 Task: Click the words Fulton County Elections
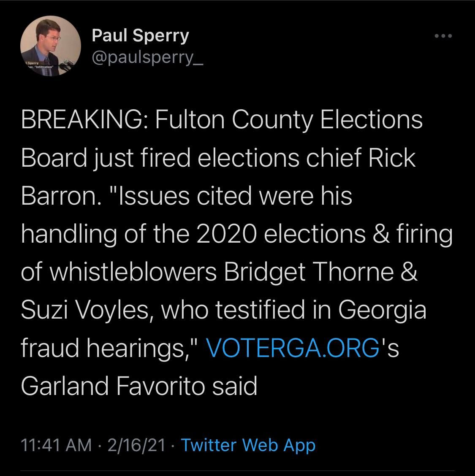(x=289, y=119)
